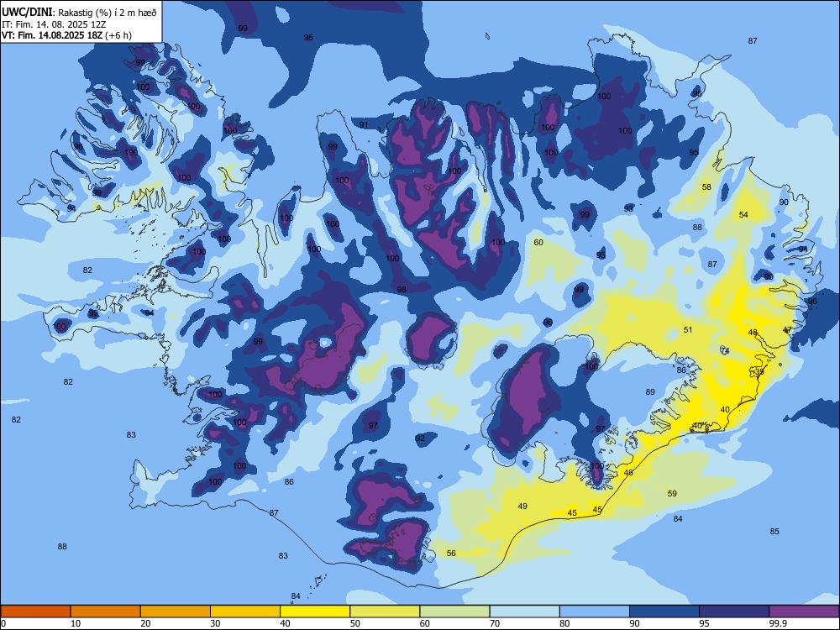Click the humidity value '92' on the map
This screenshot has width=840, height=630.
click(420, 438)
